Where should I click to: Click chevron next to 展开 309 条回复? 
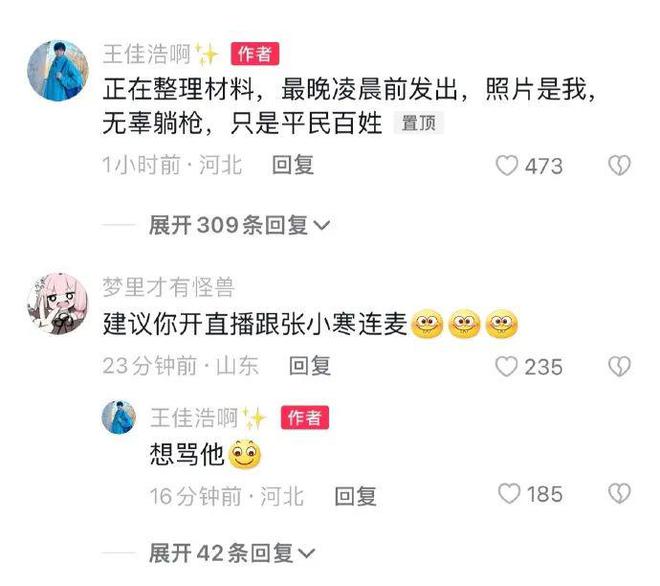point(322,226)
